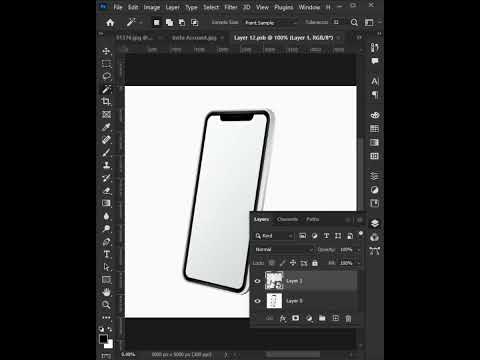Open the Fill slider dropdown arrow
This screenshot has height=360, width=480.
(x=359, y=263)
